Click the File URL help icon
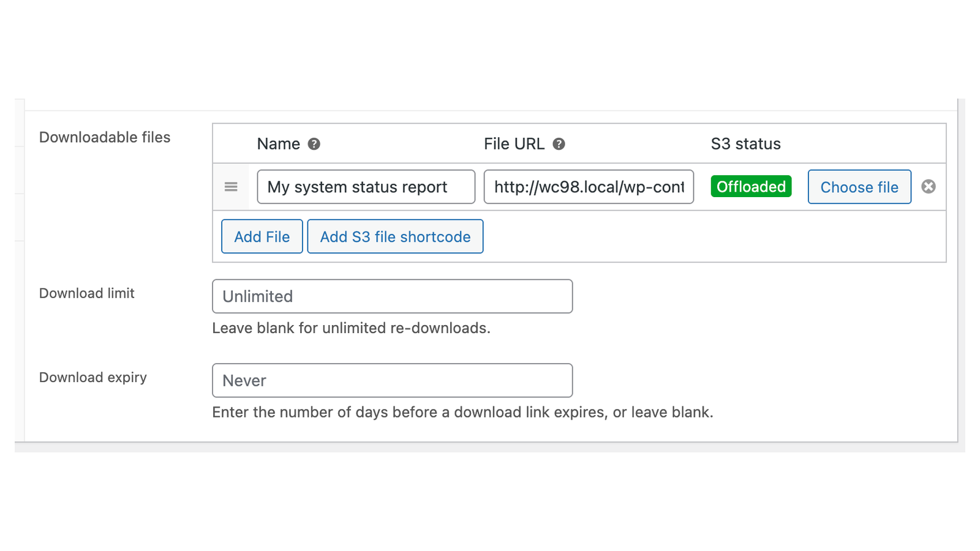 559,144
